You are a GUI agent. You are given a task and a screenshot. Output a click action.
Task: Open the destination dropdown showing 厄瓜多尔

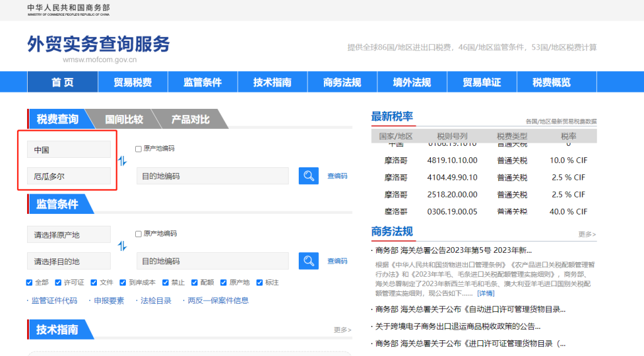[x=69, y=176]
